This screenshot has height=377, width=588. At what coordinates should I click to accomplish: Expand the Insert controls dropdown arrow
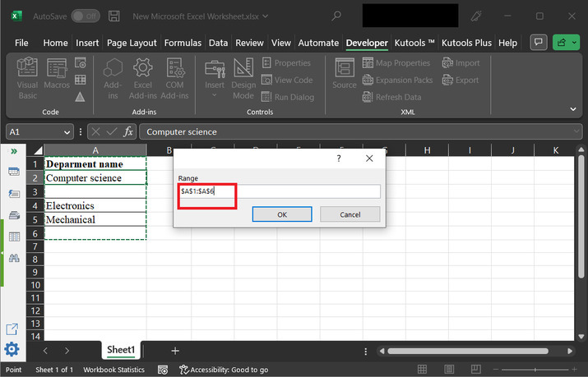click(215, 95)
